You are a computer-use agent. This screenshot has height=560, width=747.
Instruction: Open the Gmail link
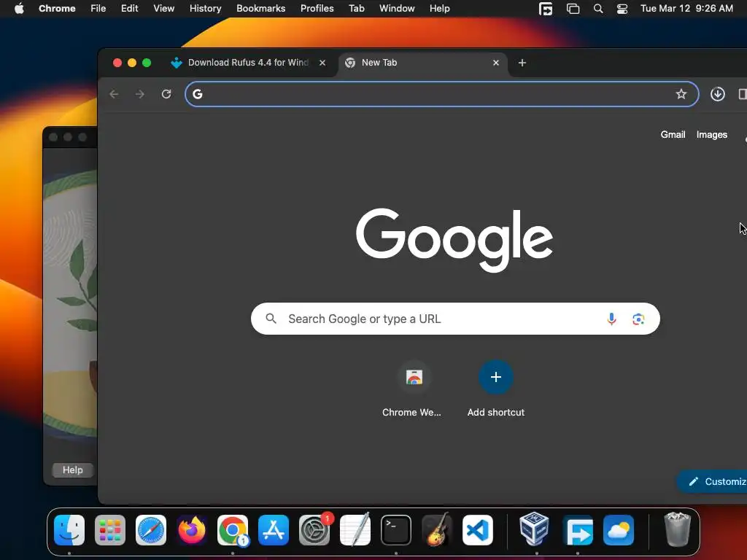(673, 135)
